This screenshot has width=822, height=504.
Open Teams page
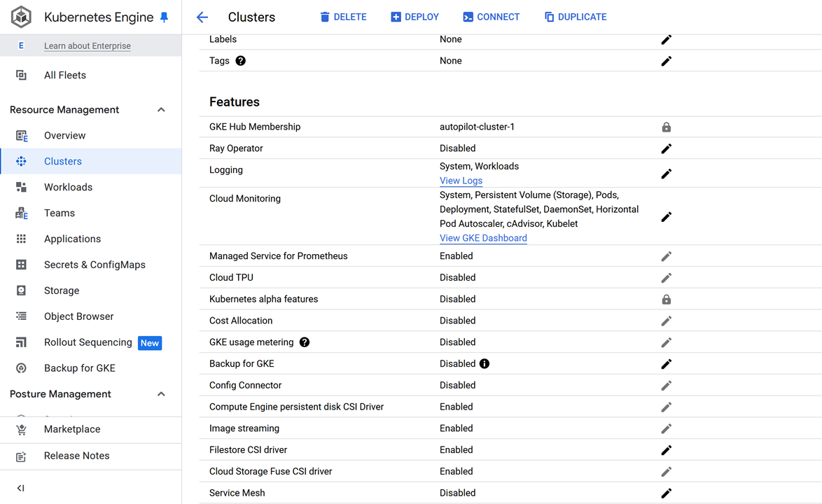click(x=91, y=213)
